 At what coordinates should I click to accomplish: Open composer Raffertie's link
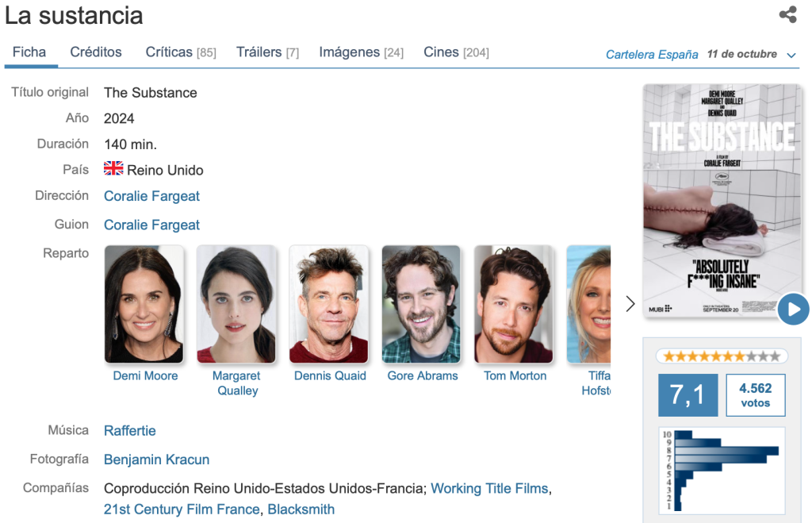tap(129, 431)
